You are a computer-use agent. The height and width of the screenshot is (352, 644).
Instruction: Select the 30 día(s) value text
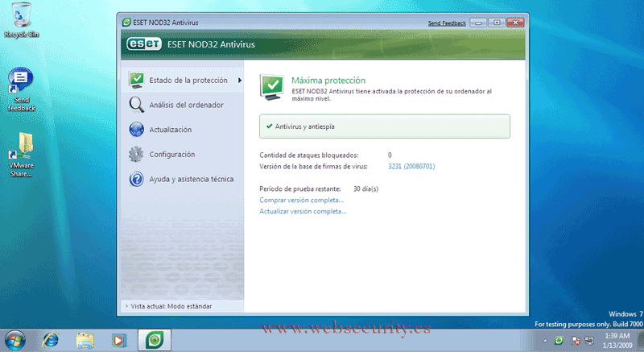[365, 189]
